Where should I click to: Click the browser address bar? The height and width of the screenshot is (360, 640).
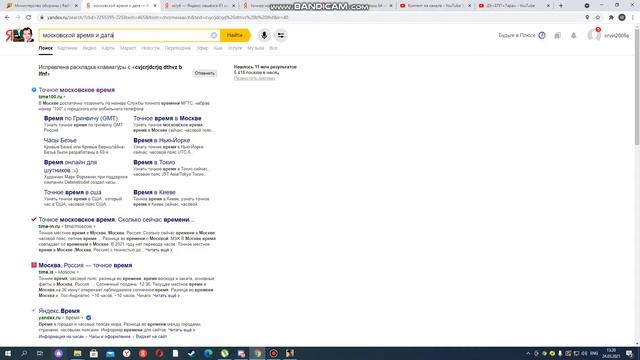click(x=310, y=18)
